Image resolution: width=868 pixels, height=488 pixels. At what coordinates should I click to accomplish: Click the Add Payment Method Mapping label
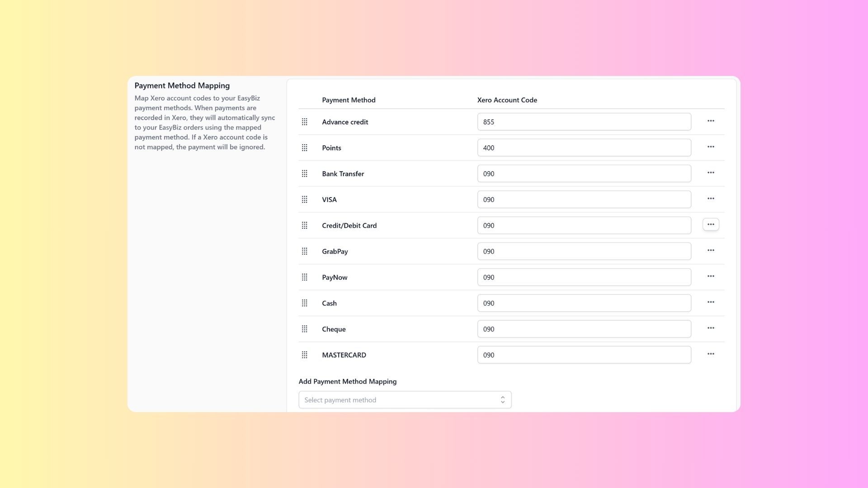(348, 381)
